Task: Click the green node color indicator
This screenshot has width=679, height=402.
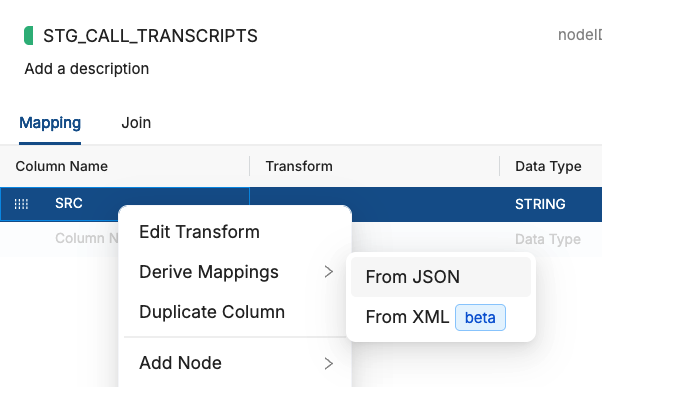Action: tap(29, 36)
